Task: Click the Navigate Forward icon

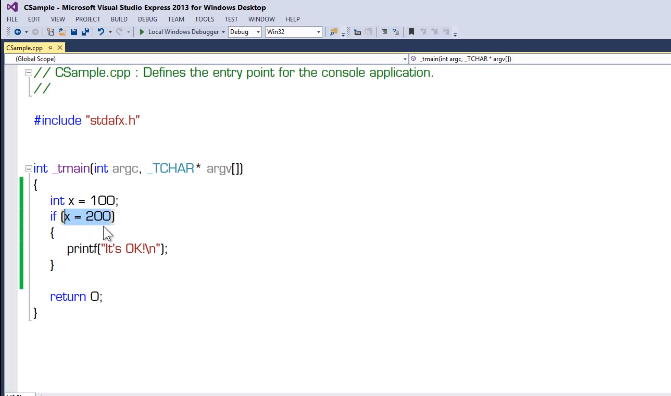Action: 35,32
